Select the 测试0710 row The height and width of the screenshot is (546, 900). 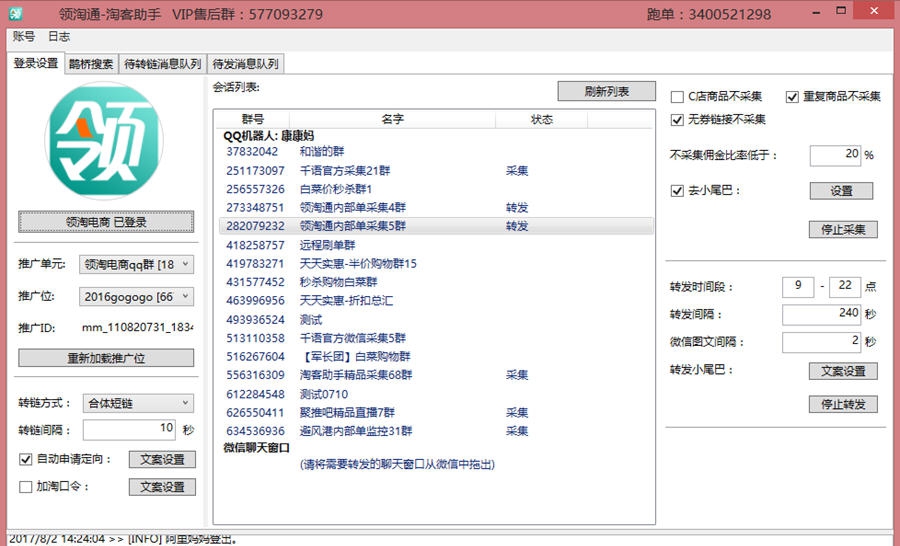(x=436, y=394)
